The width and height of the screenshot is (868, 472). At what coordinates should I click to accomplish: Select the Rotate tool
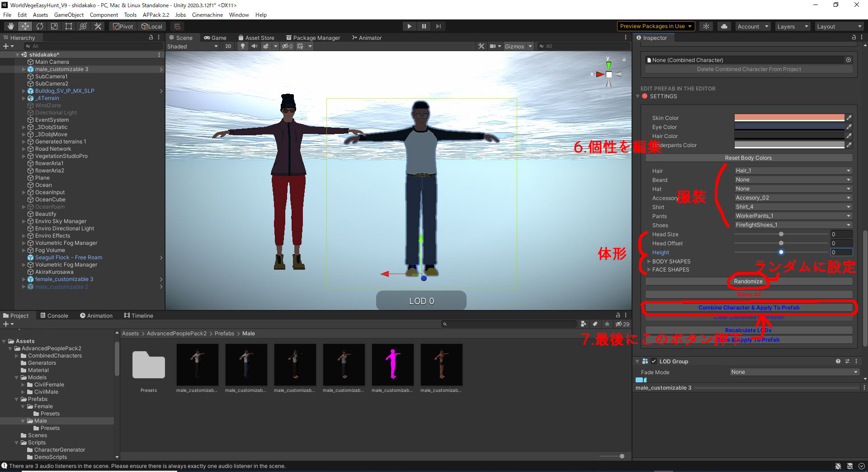tap(40, 26)
